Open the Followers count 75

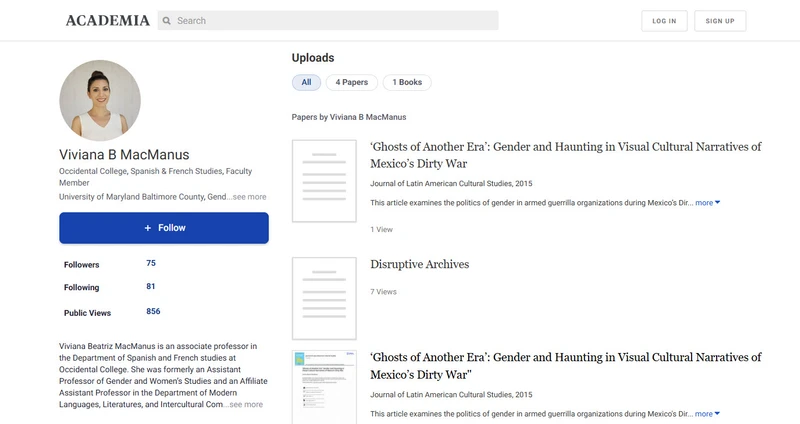(x=151, y=263)
